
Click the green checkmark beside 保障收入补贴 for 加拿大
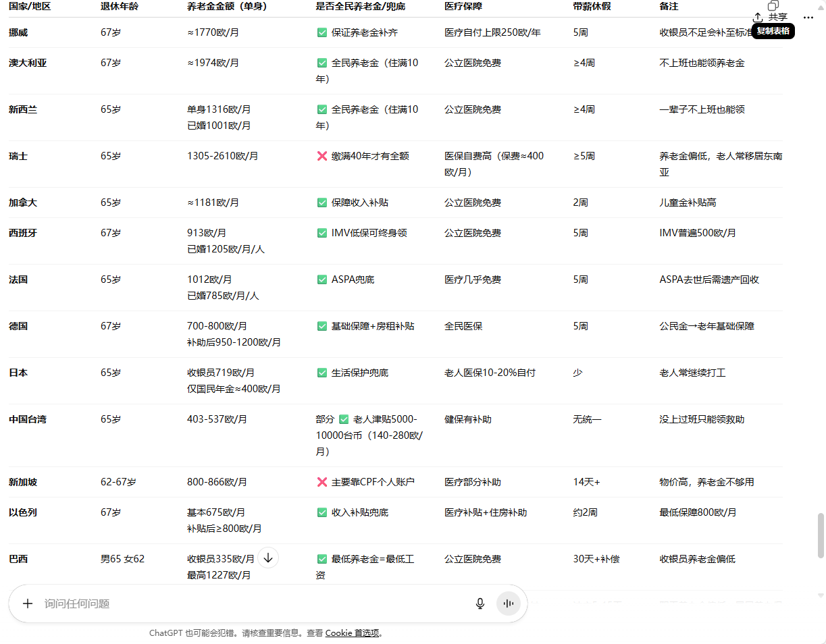(x=322, y=202)
